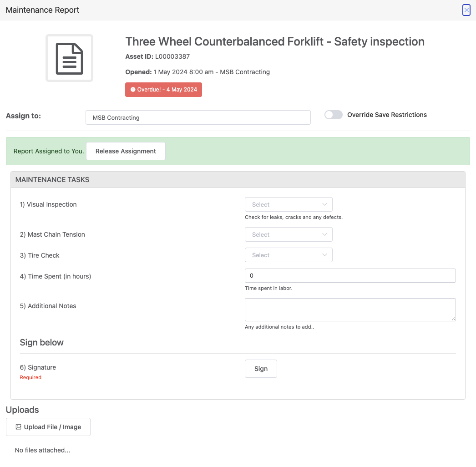
Task: Click the Required label under Signature
Action: point(30,377)
